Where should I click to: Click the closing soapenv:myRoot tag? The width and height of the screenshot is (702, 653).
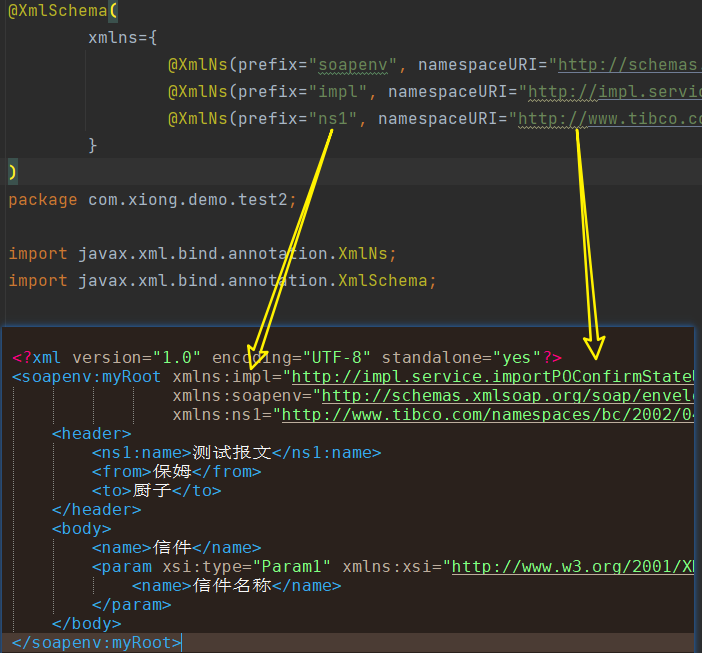(x=97, y=643)
